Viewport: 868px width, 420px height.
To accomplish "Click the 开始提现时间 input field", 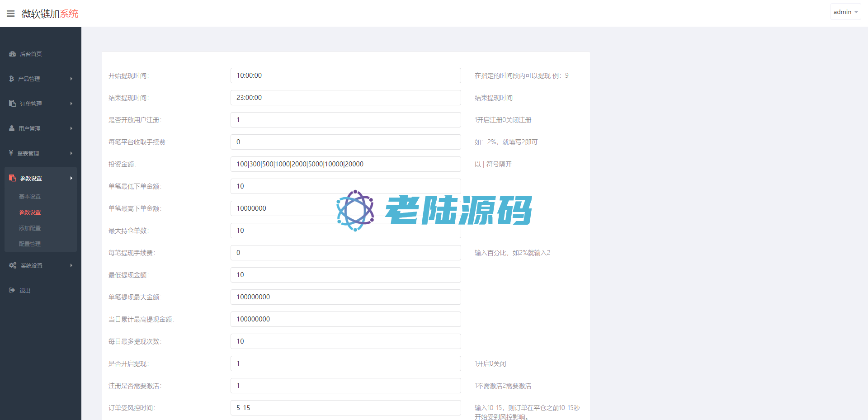I will [345, 76].
